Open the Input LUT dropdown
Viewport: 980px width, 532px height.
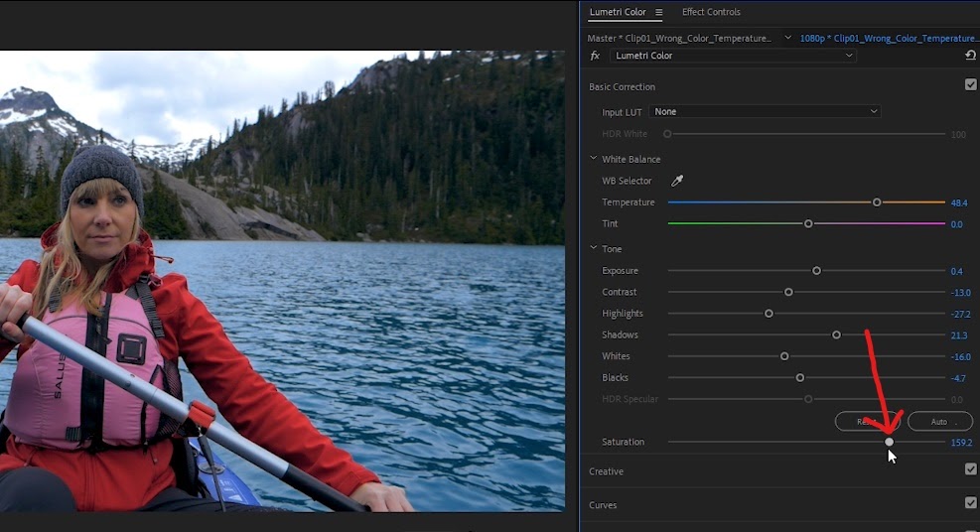[765, 112]
